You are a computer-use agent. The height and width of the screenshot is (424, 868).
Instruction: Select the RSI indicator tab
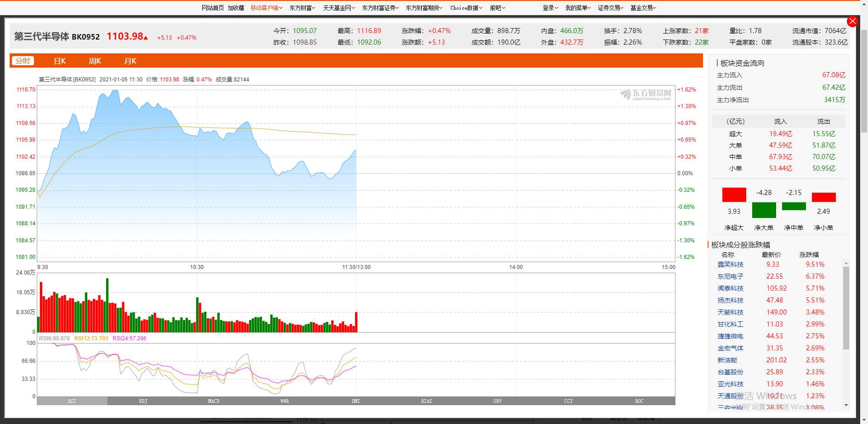pyautogui.click(x=72, y=401)
